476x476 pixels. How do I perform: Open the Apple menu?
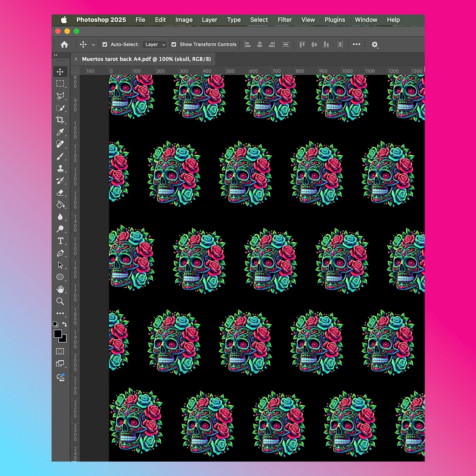(x=64, y=20)
